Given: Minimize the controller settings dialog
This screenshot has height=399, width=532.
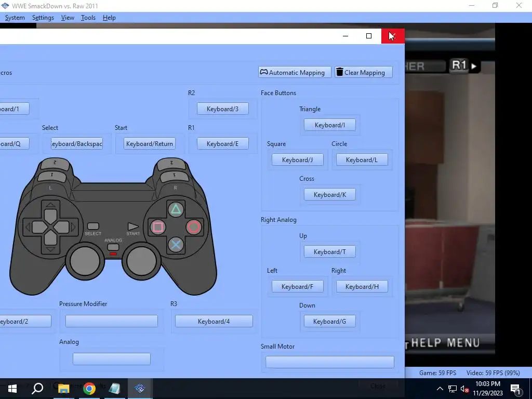Looking at the screenshot, I should coord(345,36).
